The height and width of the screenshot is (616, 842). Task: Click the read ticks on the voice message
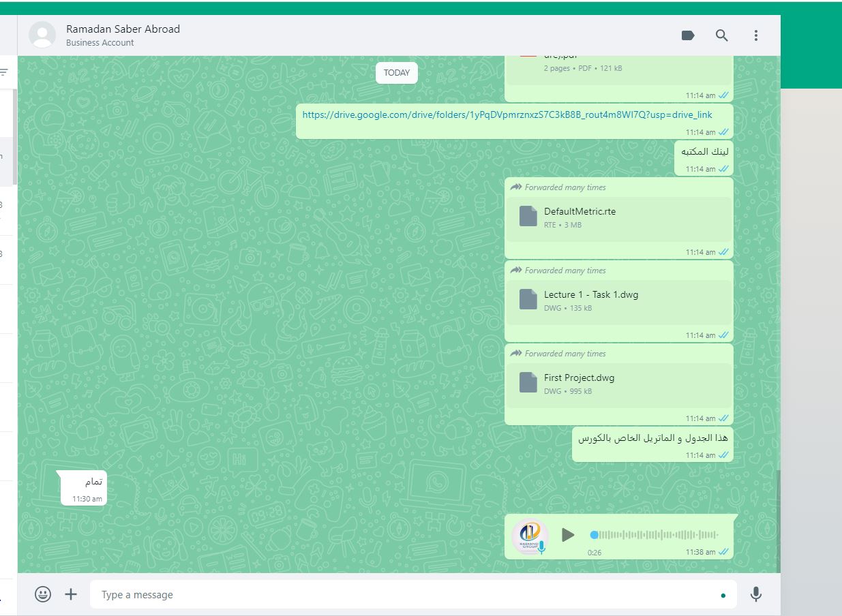(x=723, y=552)
